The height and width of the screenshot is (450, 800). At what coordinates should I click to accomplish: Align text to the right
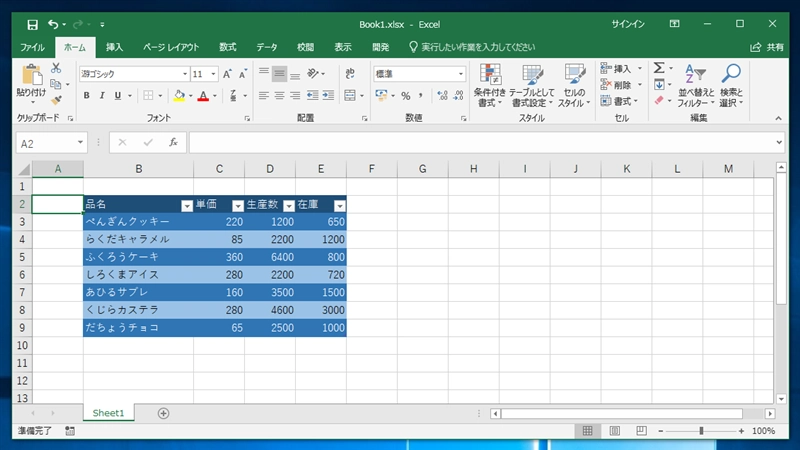(x=295, y=95)
